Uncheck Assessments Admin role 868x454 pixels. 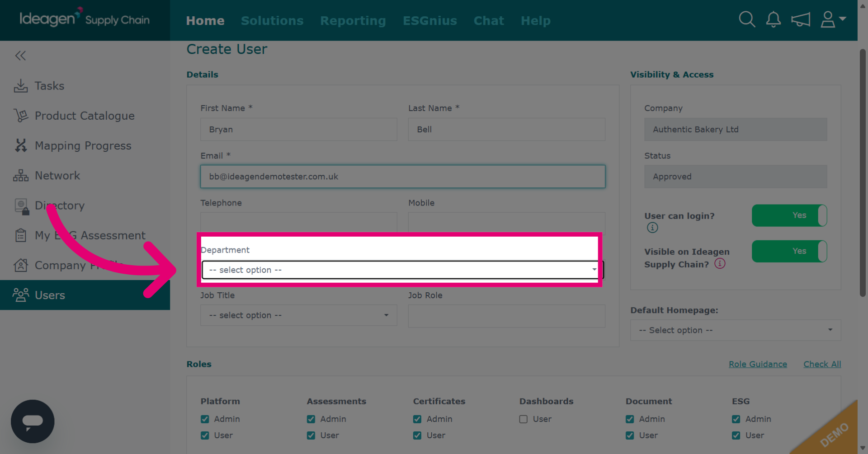pos(311,419)
